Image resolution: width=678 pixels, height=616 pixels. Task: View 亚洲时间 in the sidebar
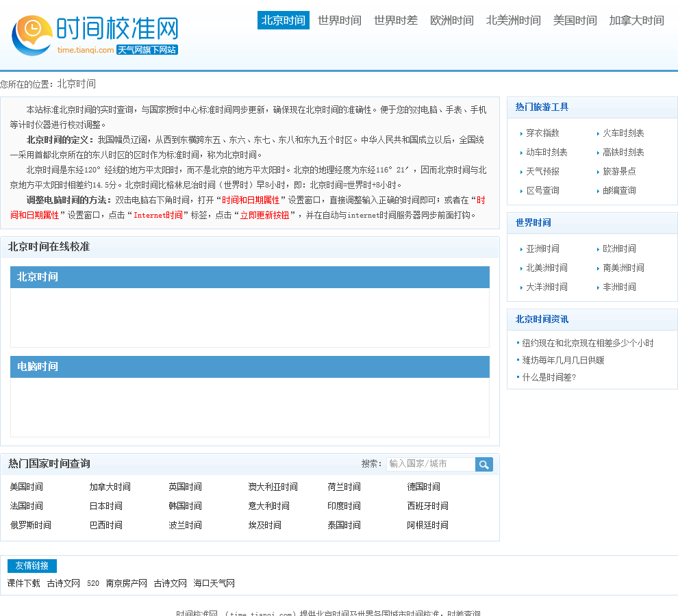[x=542, y=248]
